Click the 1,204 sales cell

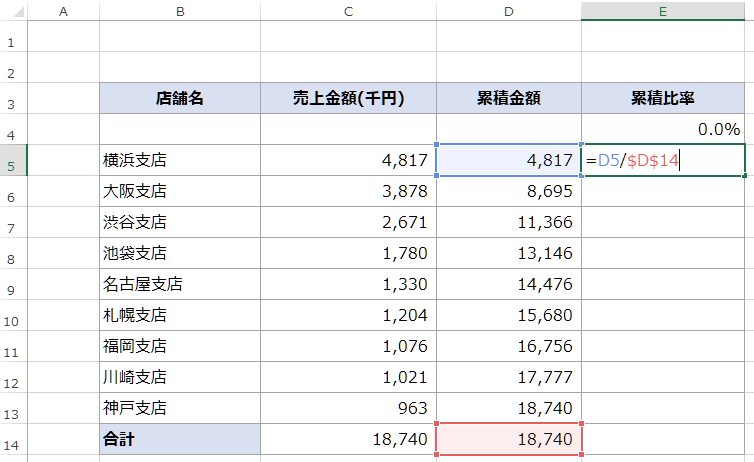coord(349,315)
